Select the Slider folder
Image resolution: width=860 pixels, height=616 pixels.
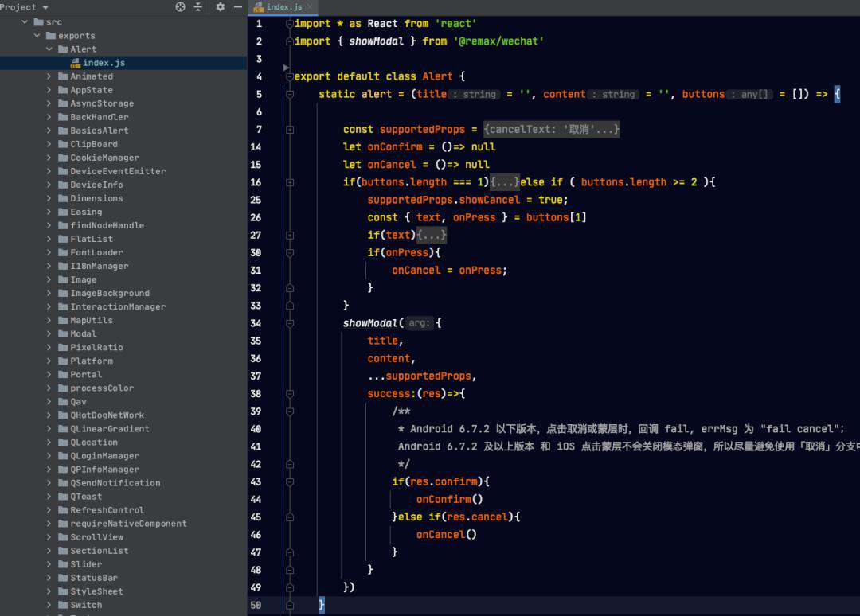coord(85,564)
